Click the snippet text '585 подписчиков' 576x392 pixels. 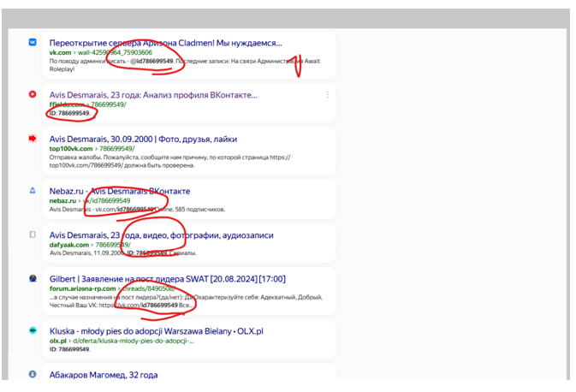tap(199, 210)
